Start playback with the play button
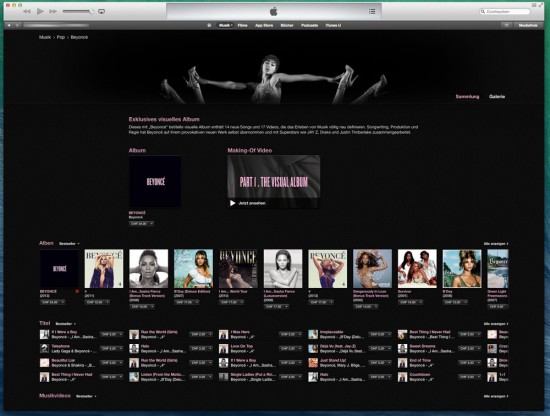Image resolution: width=550 pixels, height=416 pixels. [x=40, y=12]
